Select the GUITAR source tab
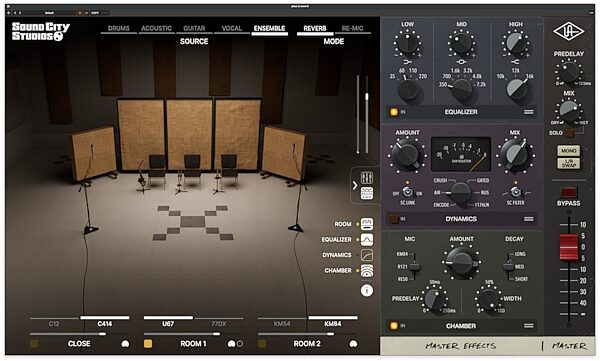This screenshot has height=361, width=600. [x=194, y=28]
